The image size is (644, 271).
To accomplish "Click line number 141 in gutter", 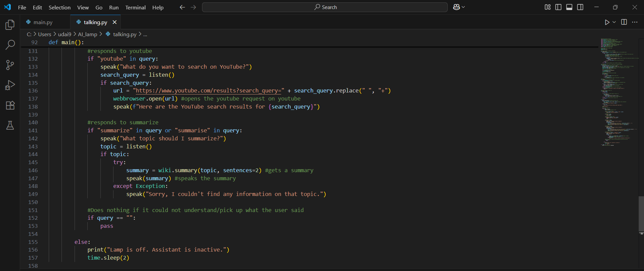I will tap(33, 130).
